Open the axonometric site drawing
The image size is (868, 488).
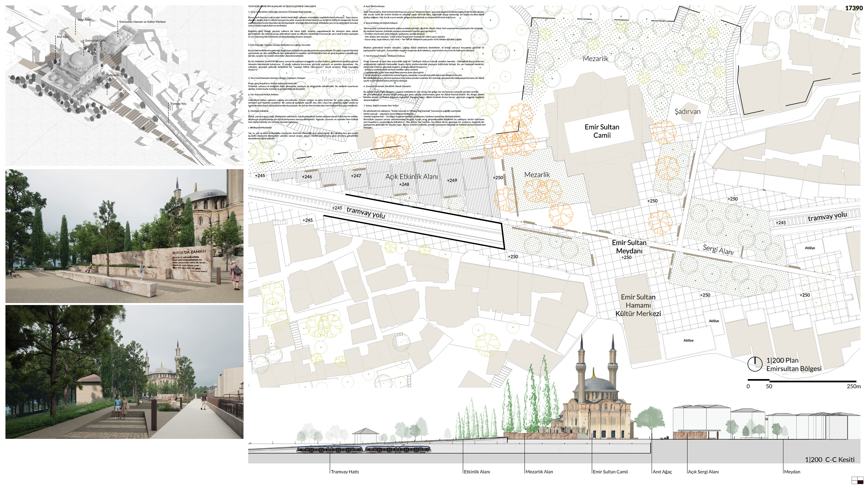[124, 85]
